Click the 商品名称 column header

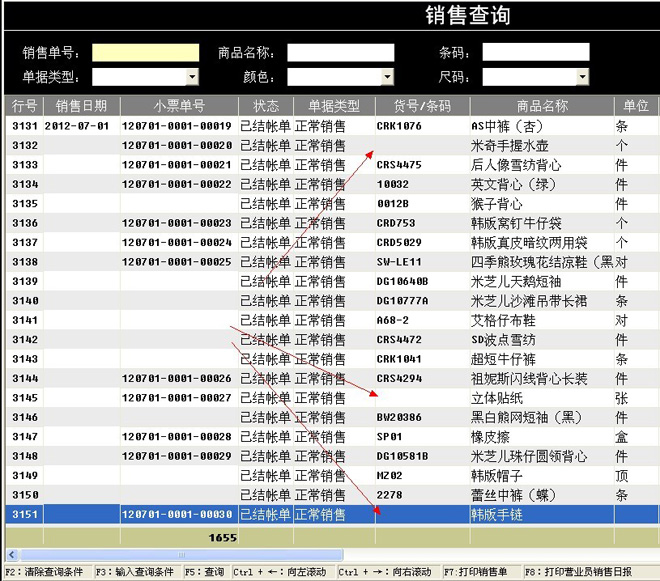click(x=542, y=106)
